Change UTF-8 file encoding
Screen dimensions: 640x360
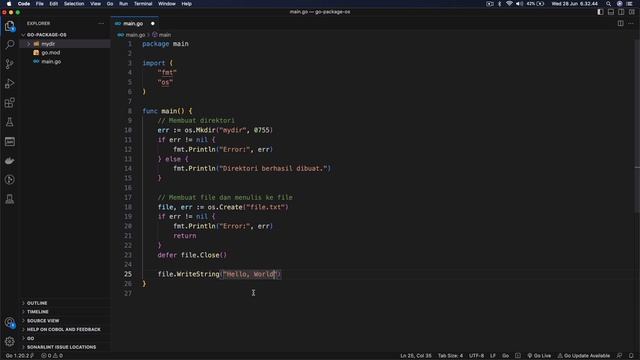click(476, 356)
